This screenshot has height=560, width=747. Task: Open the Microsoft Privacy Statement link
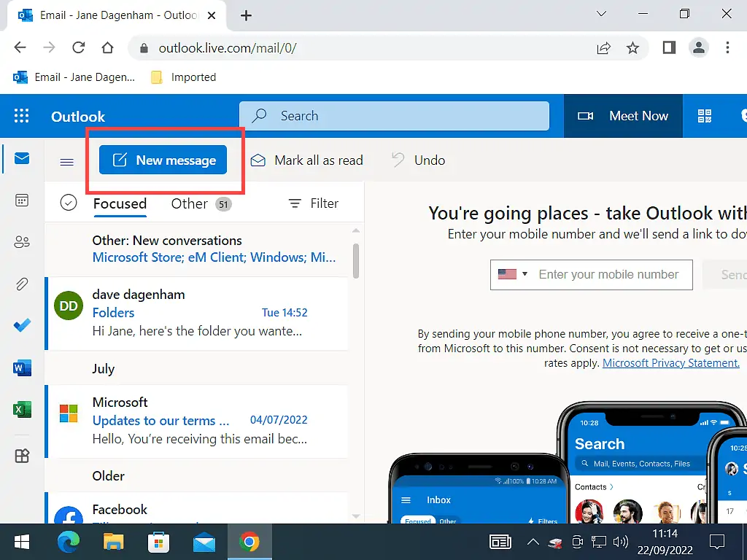point(670,362)
